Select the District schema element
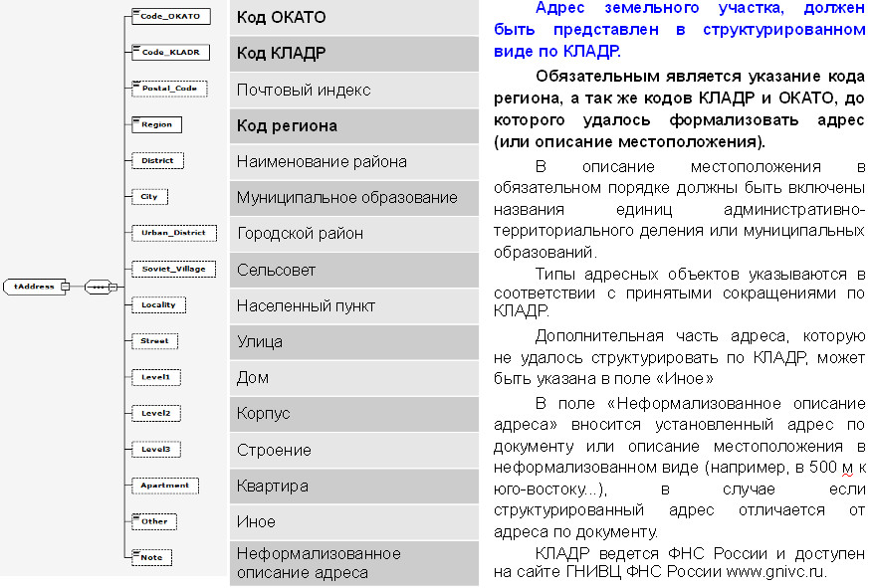Image resolution: width=872 pixels, height=588 pixels. tap(157, 160)
